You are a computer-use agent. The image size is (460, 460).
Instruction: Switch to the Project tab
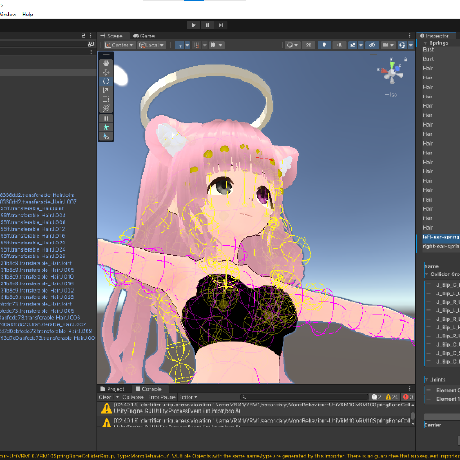tap(113, 389)
